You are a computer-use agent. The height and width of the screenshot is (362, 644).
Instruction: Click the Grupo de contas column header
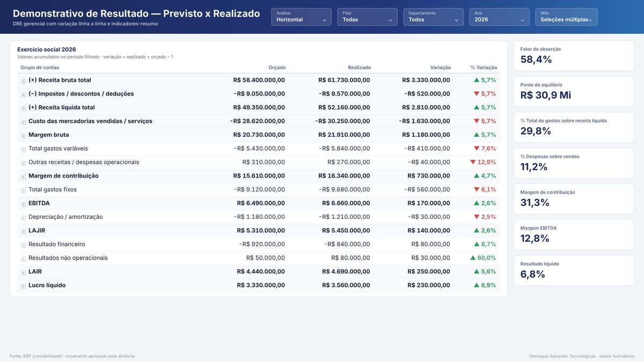tap(40, 68)
